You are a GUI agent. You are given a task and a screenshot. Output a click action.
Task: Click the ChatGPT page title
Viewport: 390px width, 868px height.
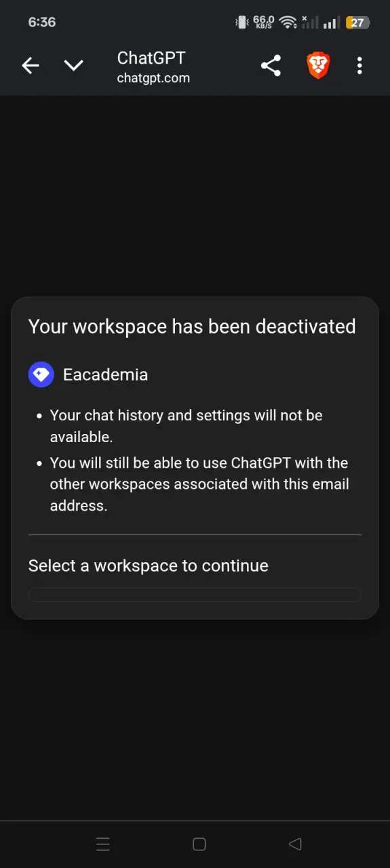(151, 58)
